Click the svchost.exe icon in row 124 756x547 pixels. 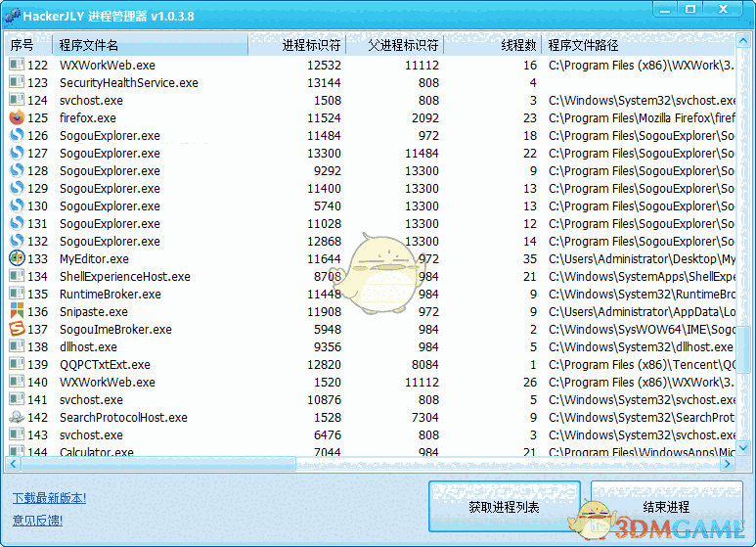coord(17,101)
